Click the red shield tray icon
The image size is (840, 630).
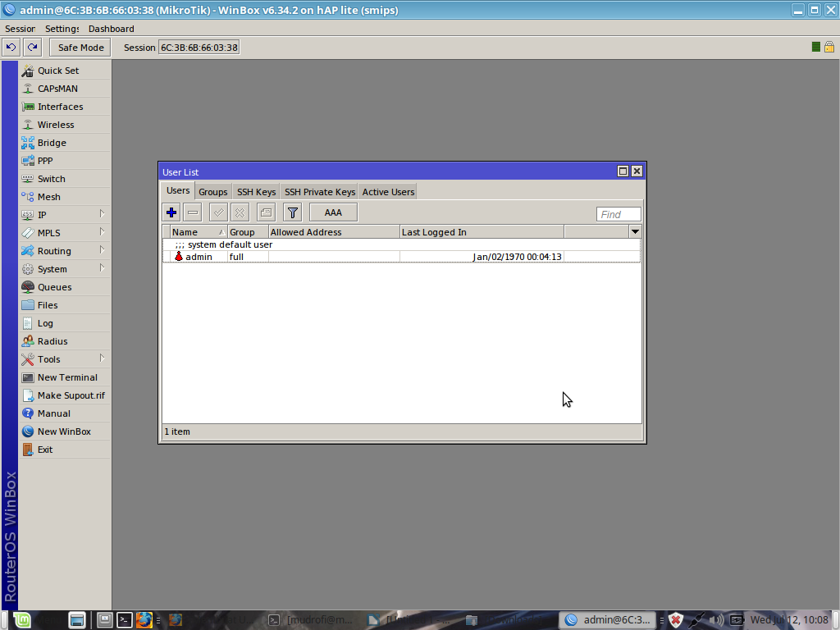pos(676,620)
